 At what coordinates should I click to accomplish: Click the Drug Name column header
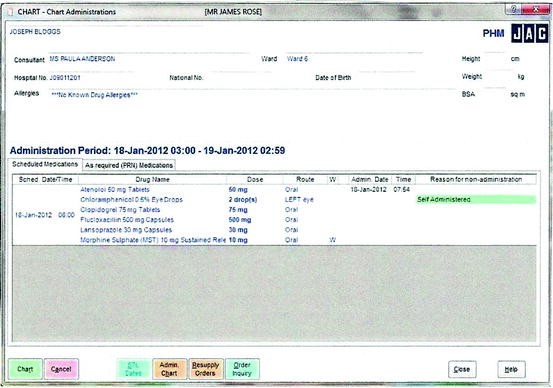click(x=152, y=180)
